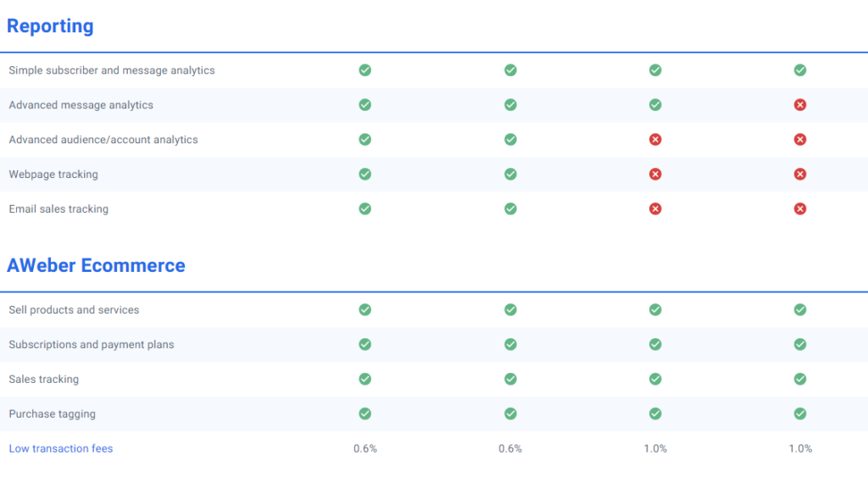Click the 'Advanced message analytics' label
The height and width of the screenshot is (483, 868).
81,105
